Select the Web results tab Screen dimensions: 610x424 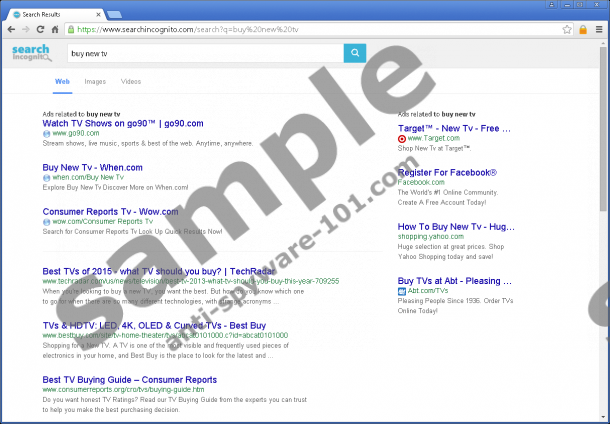[x=62, y=81]
